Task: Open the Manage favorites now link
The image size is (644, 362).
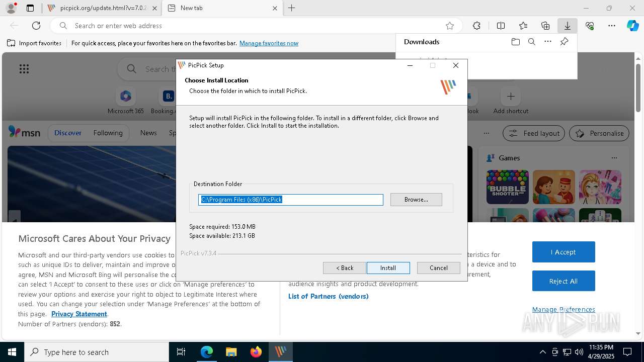Action: [x=269, y=43]
